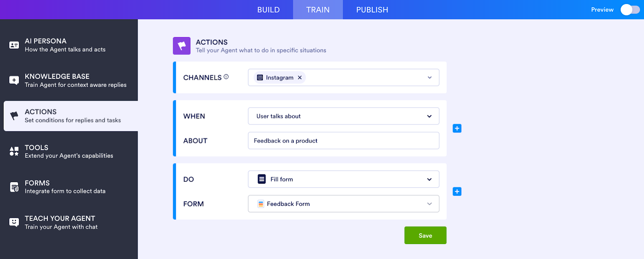Click the Teach Your Agent chat icon
This screenshot has width=644, height=259.
[14, 222]
